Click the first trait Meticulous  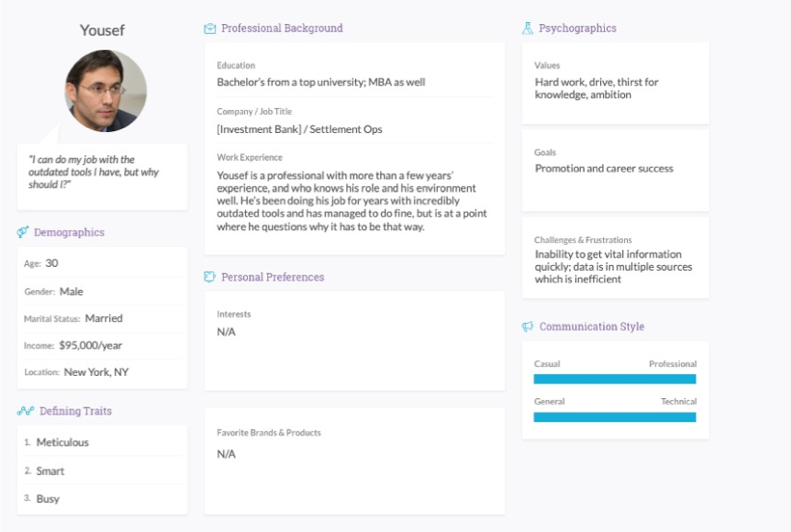coord(63,442)
